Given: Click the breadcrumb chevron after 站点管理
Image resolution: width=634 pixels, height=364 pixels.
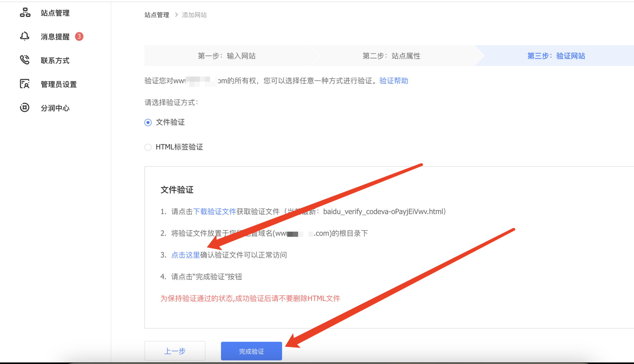Looking at the screenshot, I should pos(176,15).
